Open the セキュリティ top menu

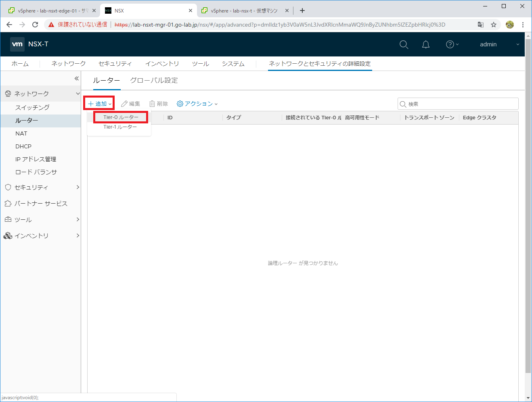115,64
